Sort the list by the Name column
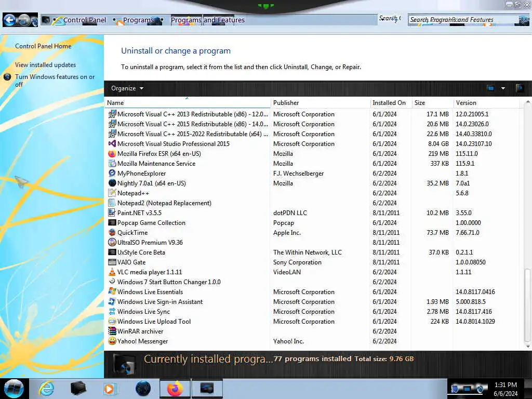 point(188,103)
